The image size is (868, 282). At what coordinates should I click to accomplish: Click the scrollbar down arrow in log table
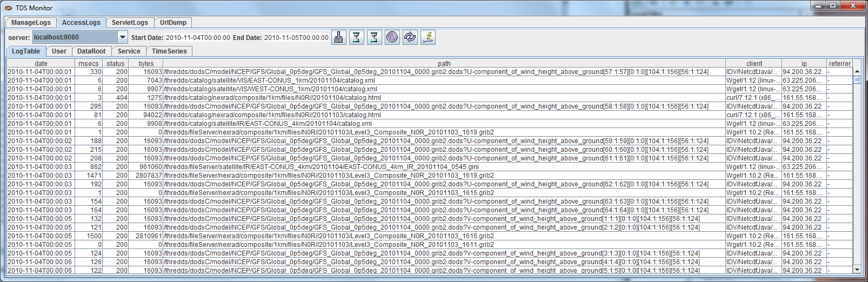click(x=857, y=270)
